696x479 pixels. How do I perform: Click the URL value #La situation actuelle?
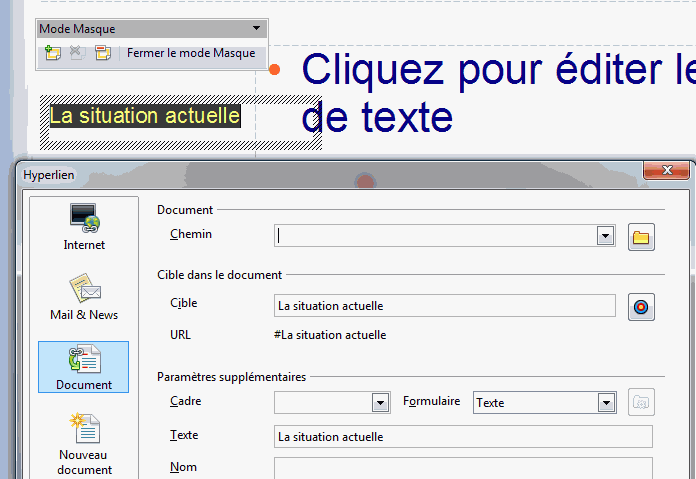(x=330, y=335)
